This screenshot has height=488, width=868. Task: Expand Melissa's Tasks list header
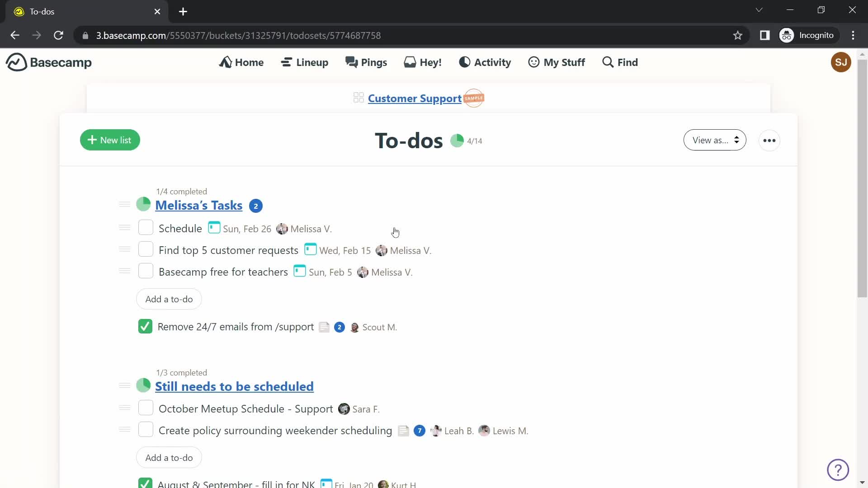point(198,205)
